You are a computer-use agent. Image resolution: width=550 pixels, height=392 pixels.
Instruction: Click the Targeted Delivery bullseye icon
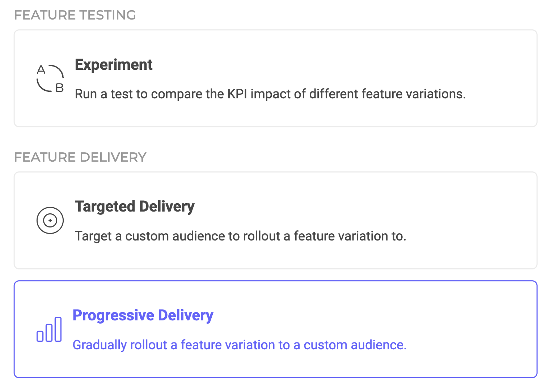pyautogui.click(x=50, y=220)
